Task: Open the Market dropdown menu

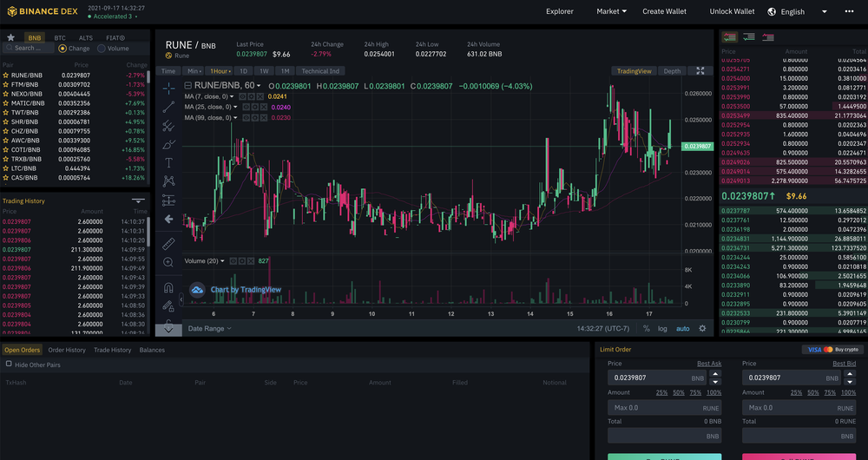Action: click(611, 11)
